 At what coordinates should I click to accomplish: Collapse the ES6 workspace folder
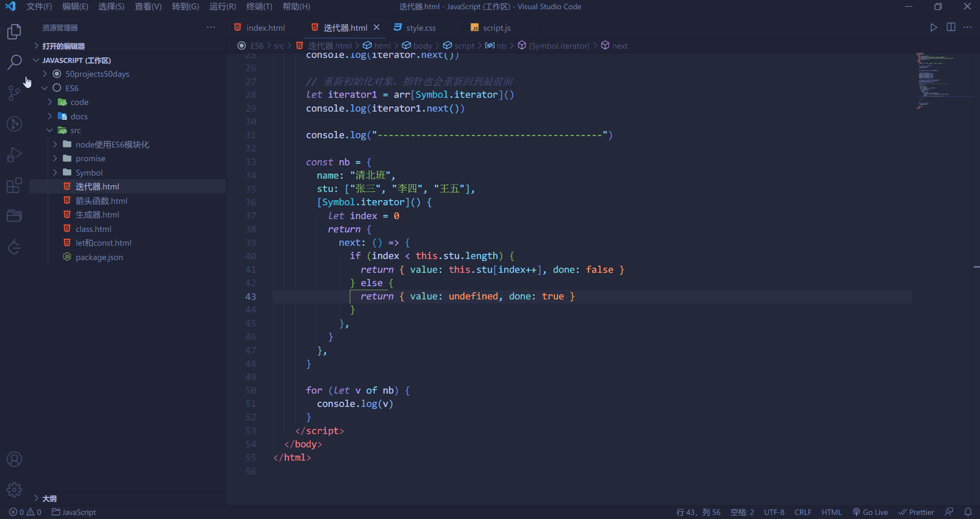(45, 88)
